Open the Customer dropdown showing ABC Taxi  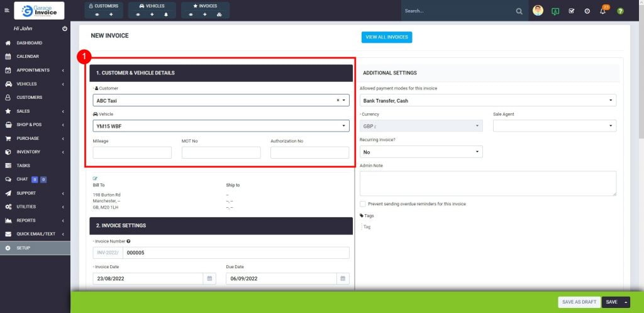tap(221, 100)
